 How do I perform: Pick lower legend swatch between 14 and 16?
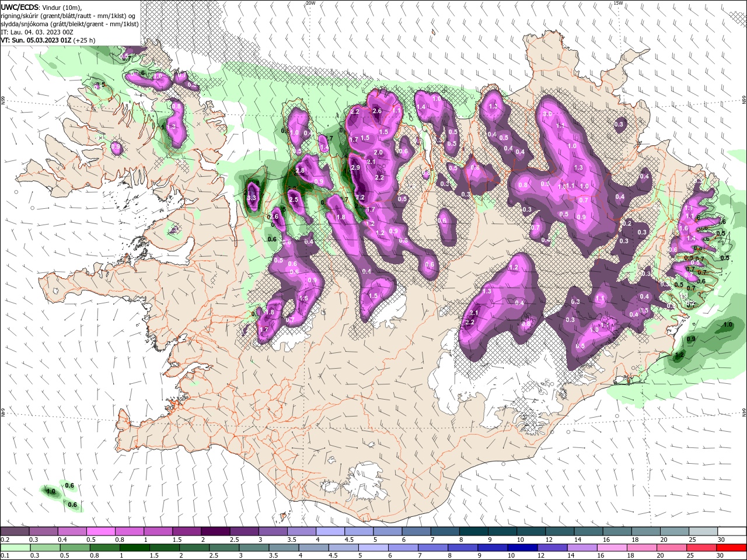pyautogui.click(x=582, y=548)
